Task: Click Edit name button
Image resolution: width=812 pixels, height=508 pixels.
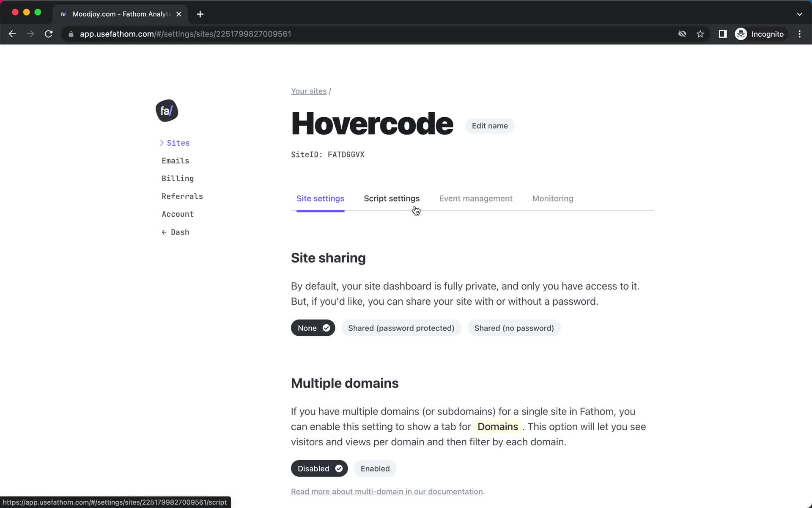Action: click(489, 126)
